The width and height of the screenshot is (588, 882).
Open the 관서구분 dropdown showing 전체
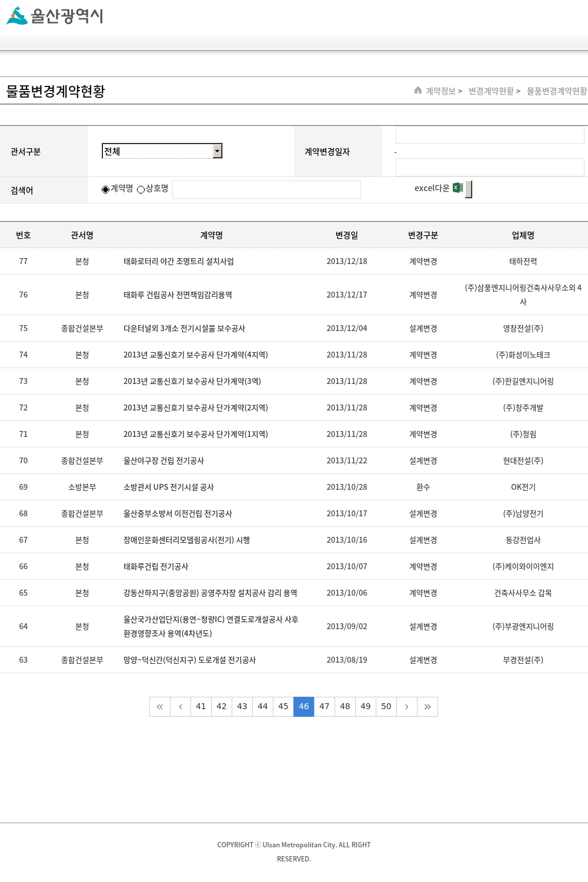point(162,151)
